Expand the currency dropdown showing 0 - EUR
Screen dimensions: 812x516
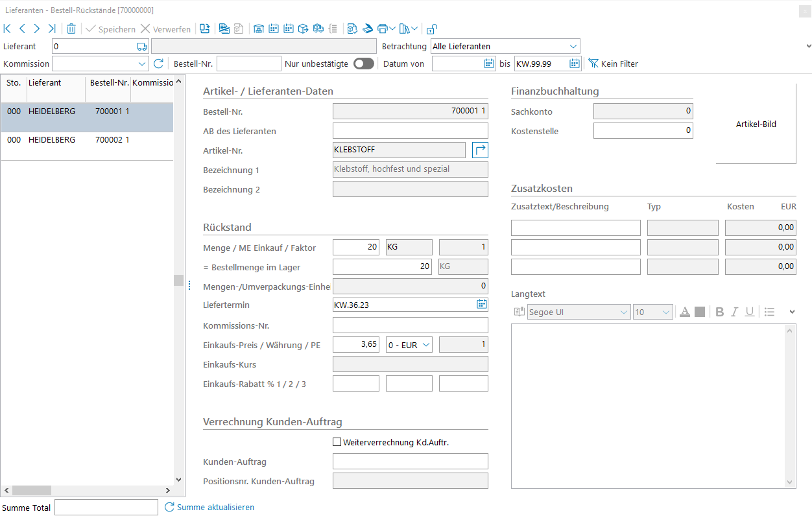pos(425,345)
